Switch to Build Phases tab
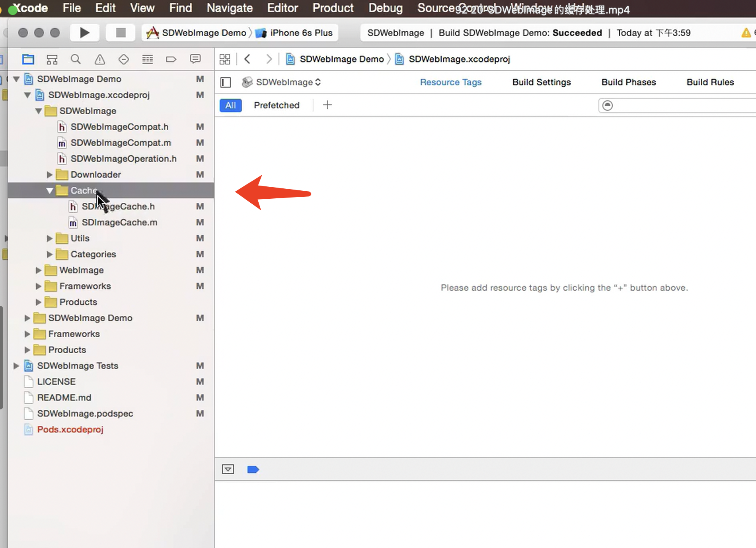The height and width of the screenshot is (548, 756). pyautogui.click(x=629, y=82)
